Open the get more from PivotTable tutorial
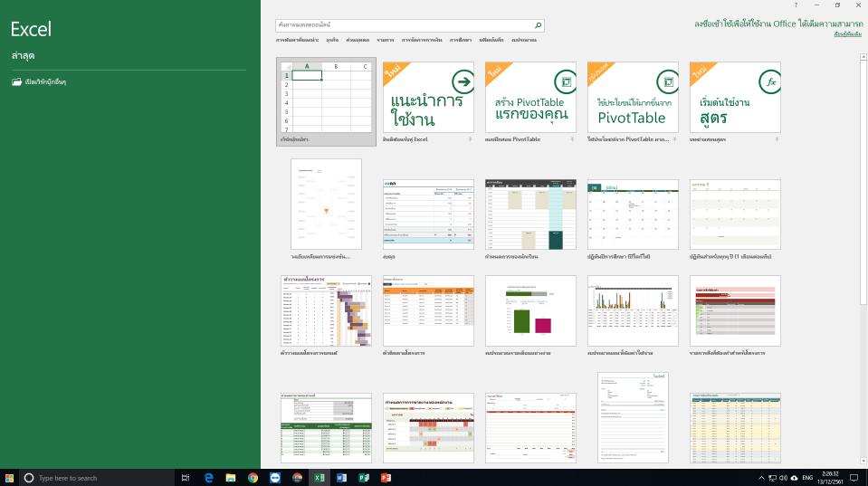Image resolution: width=868 pixels, height=486 pixels. [633, 97]
